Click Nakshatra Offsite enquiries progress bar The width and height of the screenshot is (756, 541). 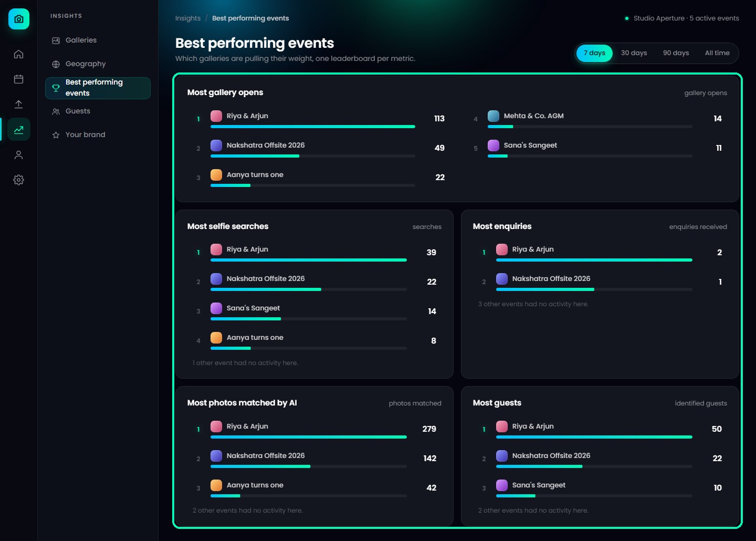(x=594, y=289)
